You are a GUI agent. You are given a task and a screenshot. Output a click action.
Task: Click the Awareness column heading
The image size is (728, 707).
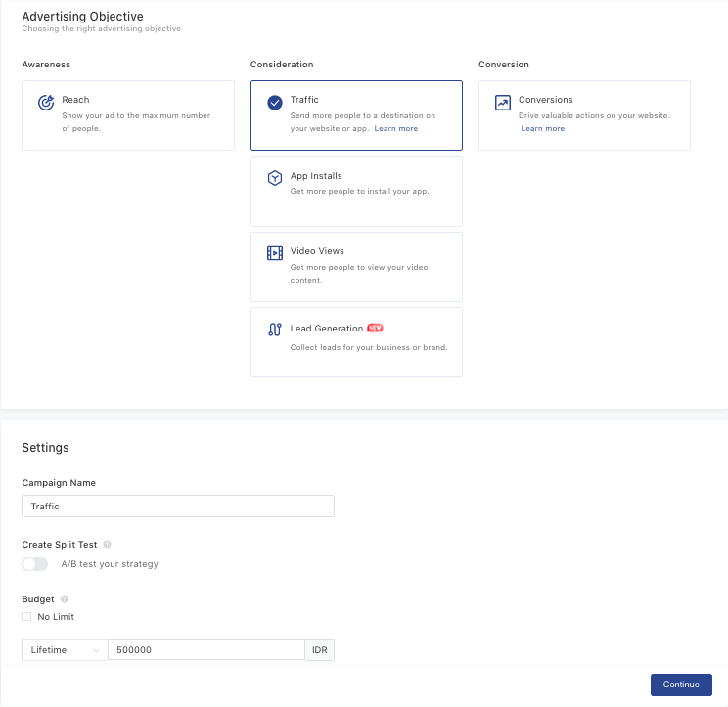pyautogui.click(x=46, y=65)
